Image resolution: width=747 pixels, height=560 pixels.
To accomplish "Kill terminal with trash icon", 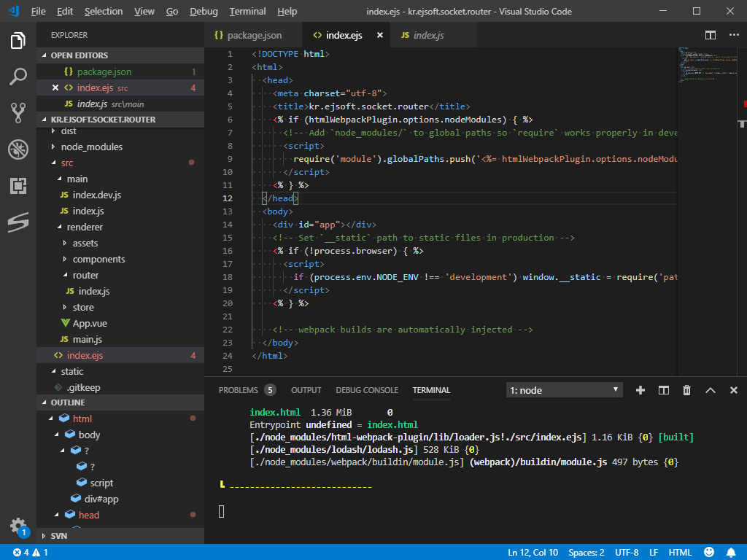I will tap(687, 391).
